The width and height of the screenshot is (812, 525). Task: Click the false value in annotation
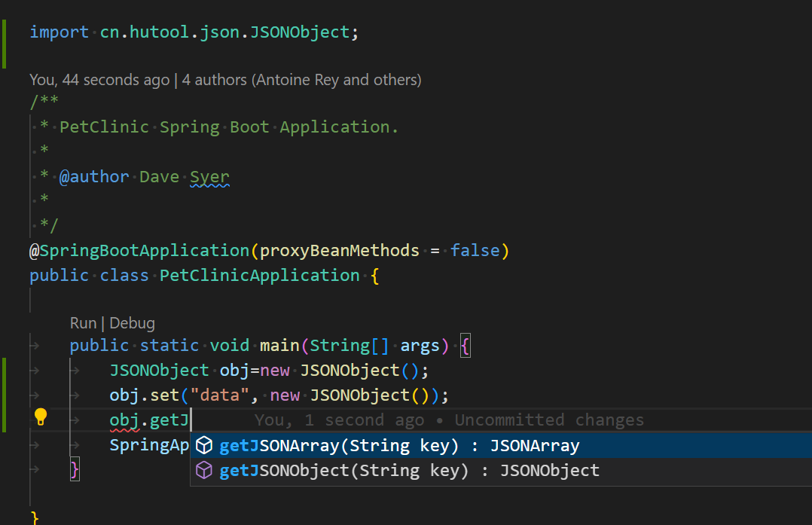(475, 251)
